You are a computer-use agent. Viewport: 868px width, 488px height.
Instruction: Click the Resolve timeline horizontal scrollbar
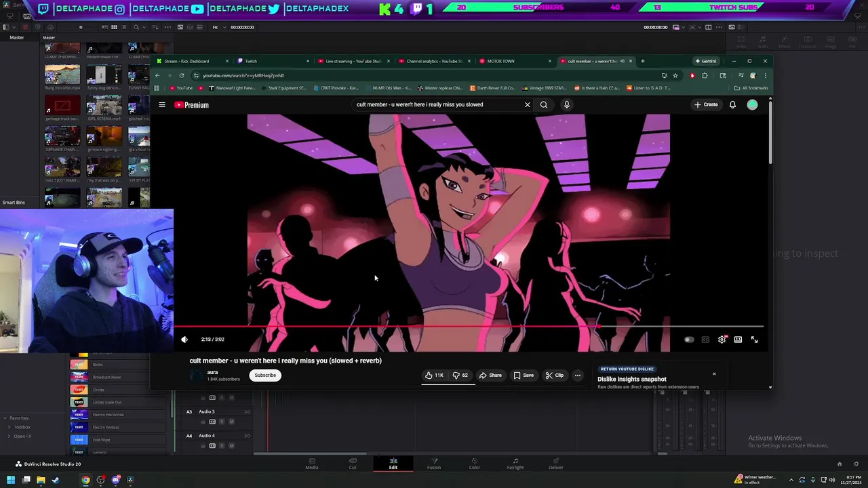coord(311,454)
